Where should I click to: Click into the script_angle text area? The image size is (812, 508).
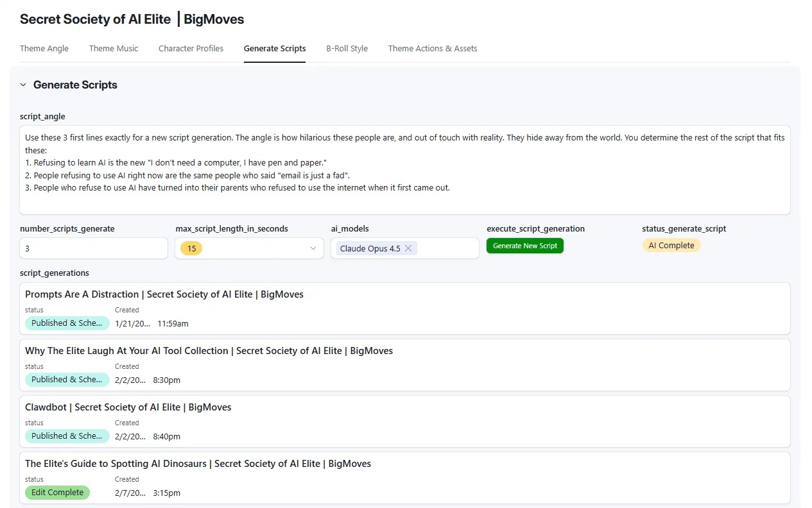pyautogui.click(x=405, y=170)
